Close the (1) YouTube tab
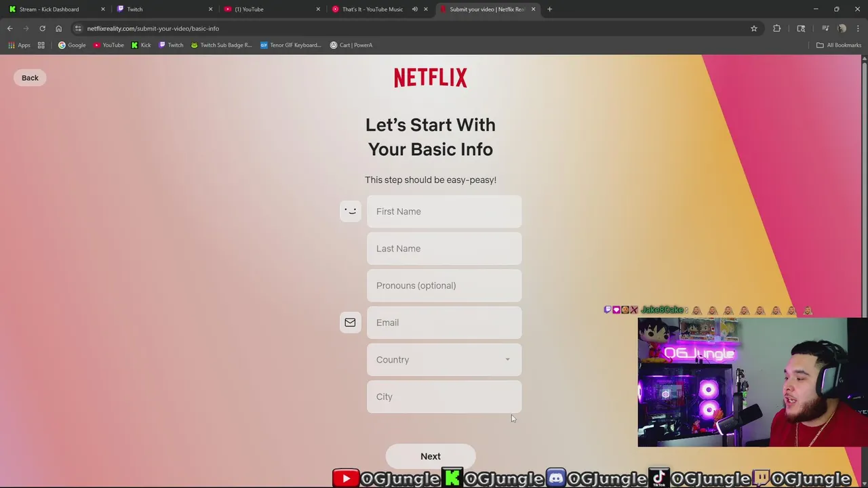This screenshot has width=868, height=488. pyautogui.click(x=318, y=9)
